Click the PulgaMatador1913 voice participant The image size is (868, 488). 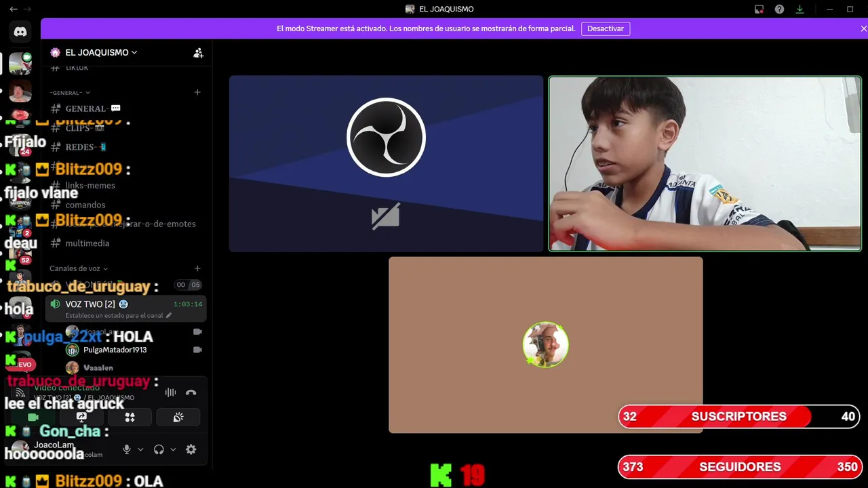pyautogui.click(x=134, y=350)
